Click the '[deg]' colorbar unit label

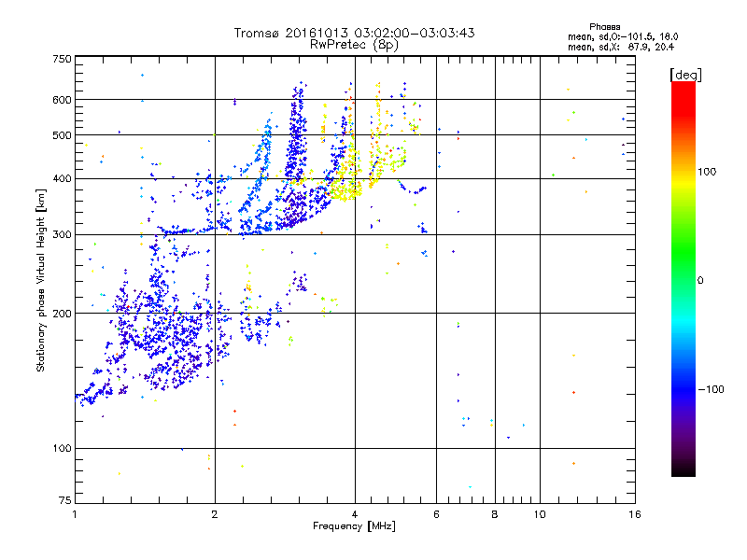685,75
